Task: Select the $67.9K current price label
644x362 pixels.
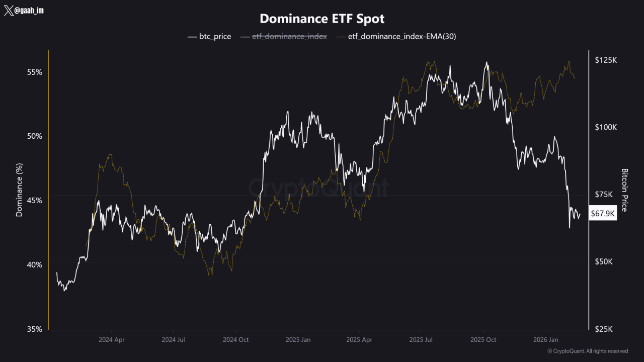Action: [x=603, y=214]
